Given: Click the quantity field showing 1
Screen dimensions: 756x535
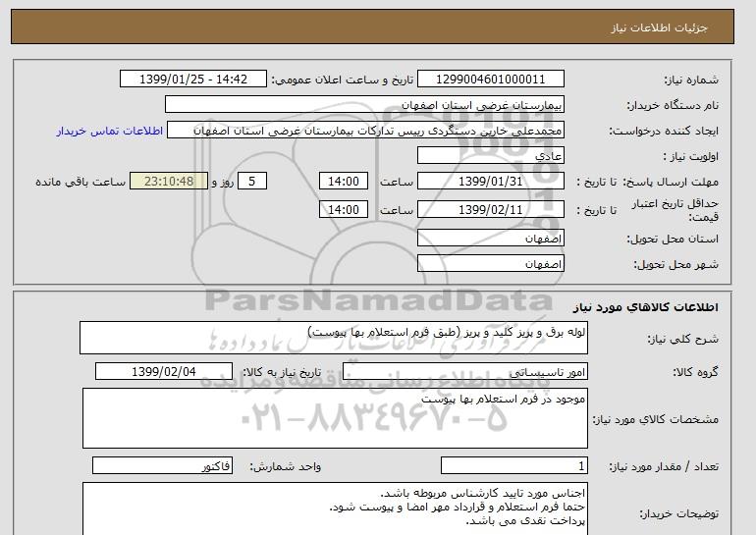Looking at the screenshot, I should (x=513, y=466).
